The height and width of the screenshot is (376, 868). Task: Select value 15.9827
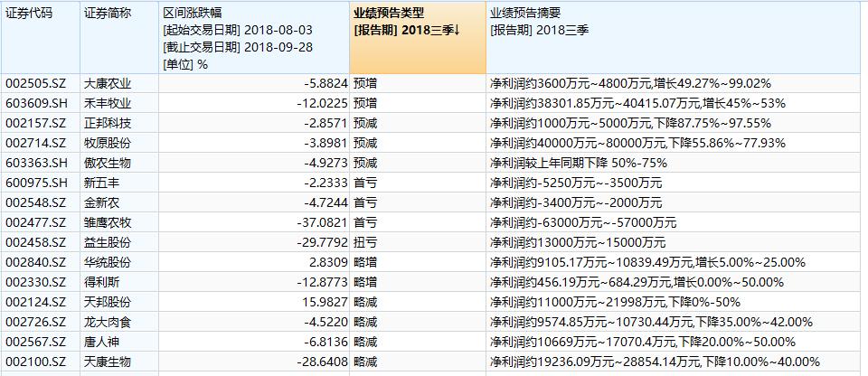click(325, 303)
